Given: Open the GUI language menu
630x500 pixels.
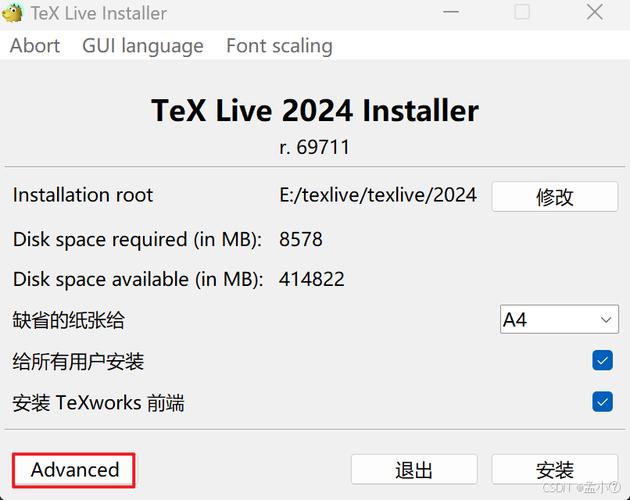Looking at the screenshot, I should coord(143,45).
